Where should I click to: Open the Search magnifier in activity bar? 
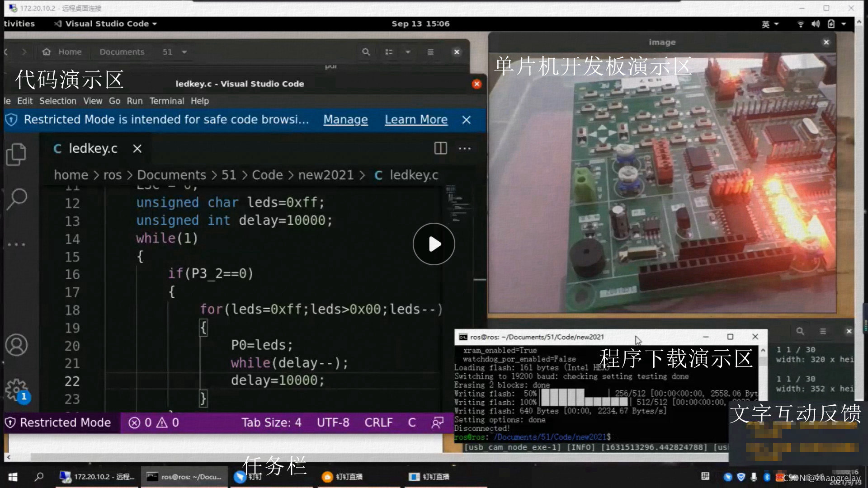17,199
